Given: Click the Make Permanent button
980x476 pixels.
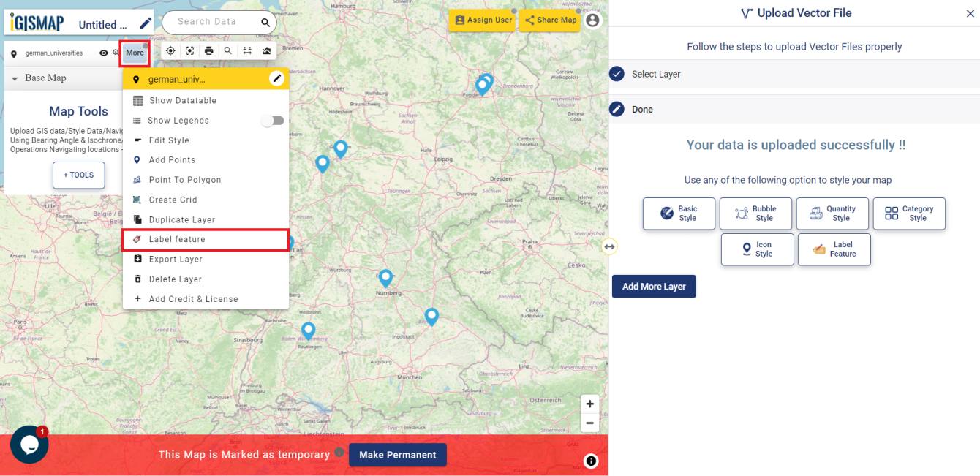Looking at the screenshot, I should point(399,454).
